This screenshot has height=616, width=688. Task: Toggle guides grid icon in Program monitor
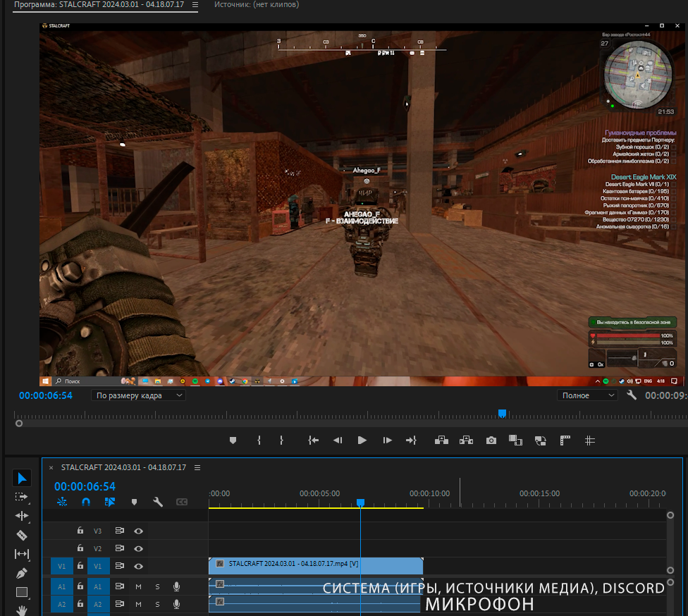[590, 441]
